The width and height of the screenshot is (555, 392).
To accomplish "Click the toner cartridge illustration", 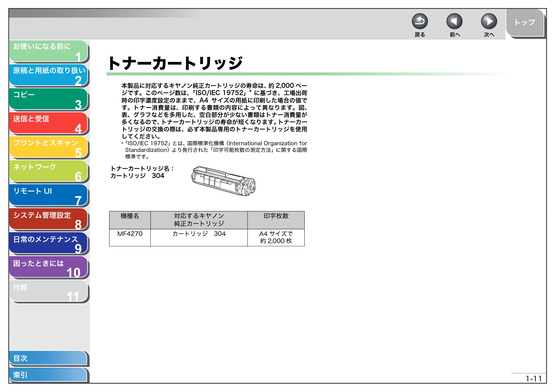I will coord(223,181).
